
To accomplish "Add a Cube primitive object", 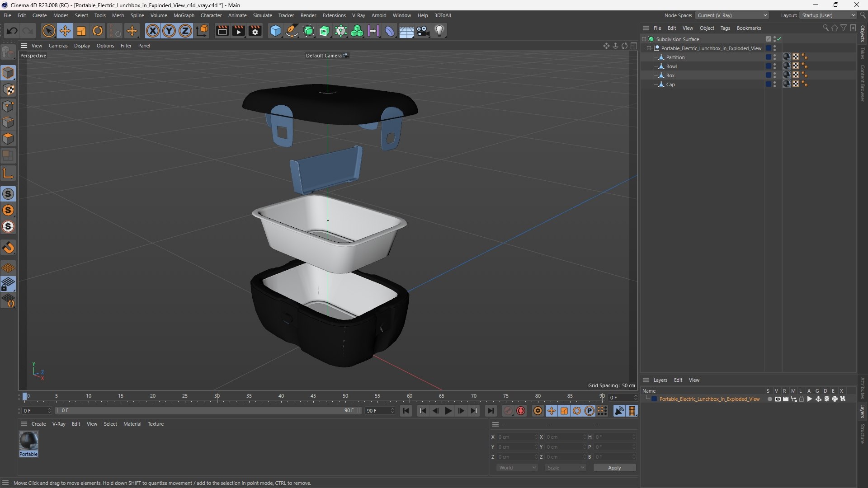I will tap(275, 31).
